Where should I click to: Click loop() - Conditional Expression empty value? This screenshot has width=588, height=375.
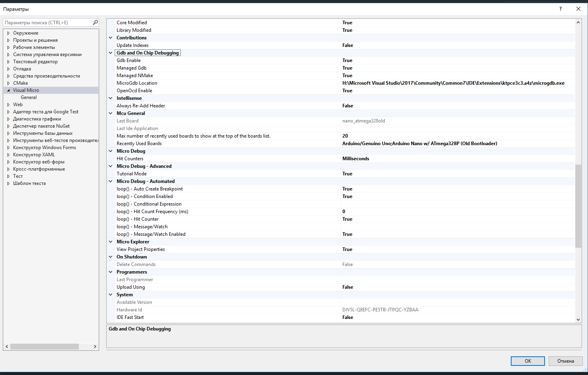pyautogui.click(x=458, y=204)
